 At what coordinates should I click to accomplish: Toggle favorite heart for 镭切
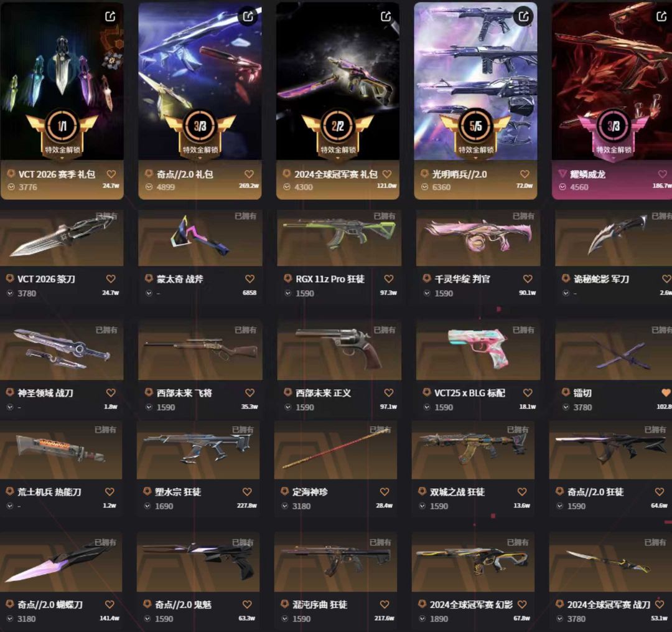(x=666, y=393)
